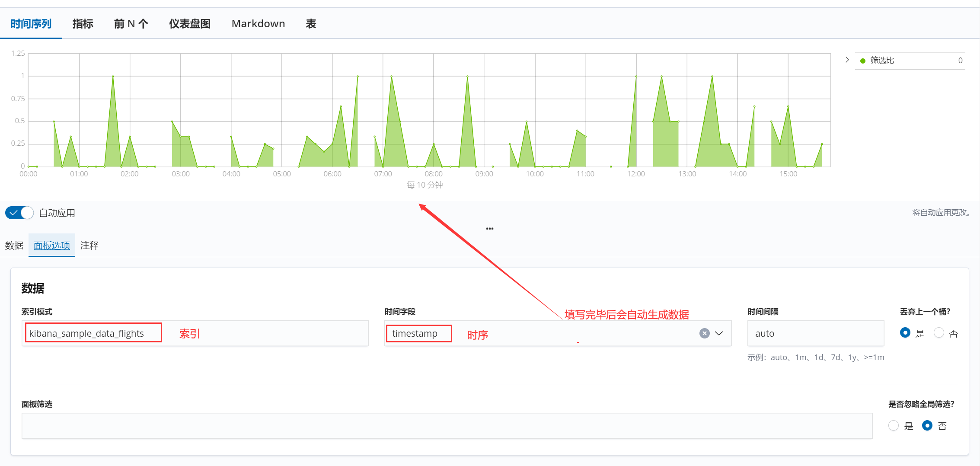Switch to the 表 tab
980x466 pixels.
point(311,24)
